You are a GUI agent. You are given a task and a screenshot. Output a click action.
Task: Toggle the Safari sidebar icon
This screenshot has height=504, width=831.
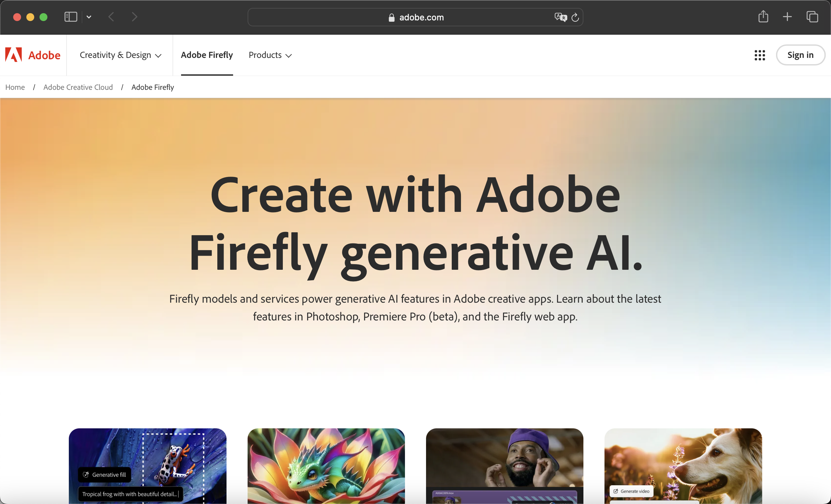[x=71, y=17]
